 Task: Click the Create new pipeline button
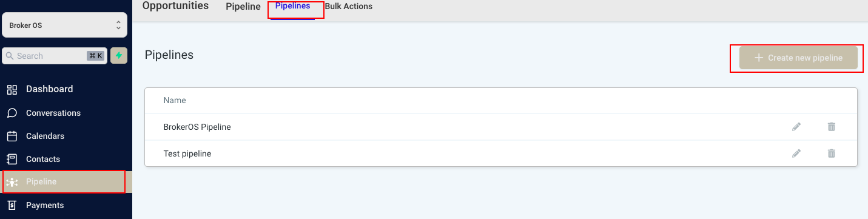(x=799, y=58)
